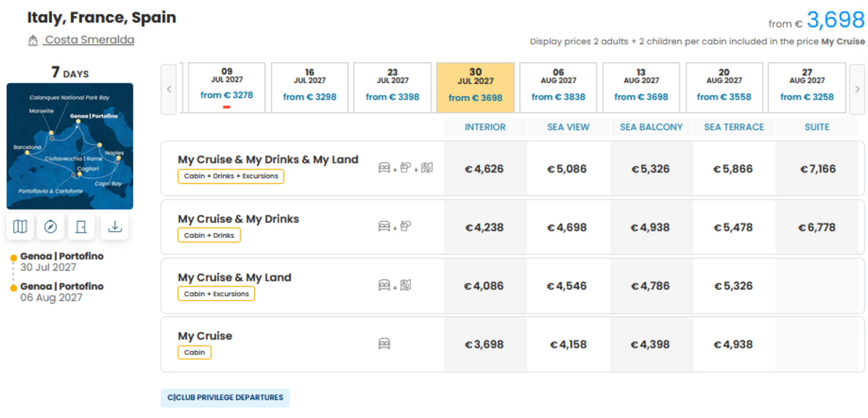The width and height of the screenshot is (868, 418).
Task: Click the My Cruise & My Drinks & My Land title
Action: [268, 159]
